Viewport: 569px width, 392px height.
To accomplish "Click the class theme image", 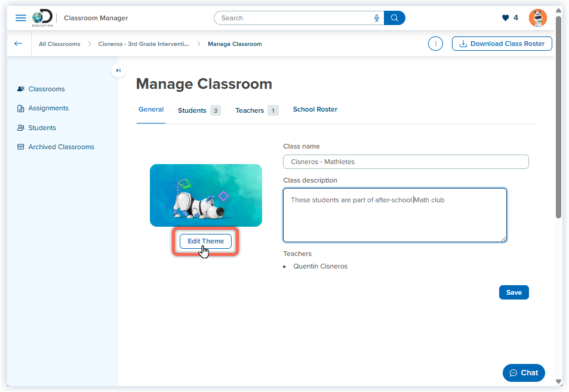I will pos(205,195).
